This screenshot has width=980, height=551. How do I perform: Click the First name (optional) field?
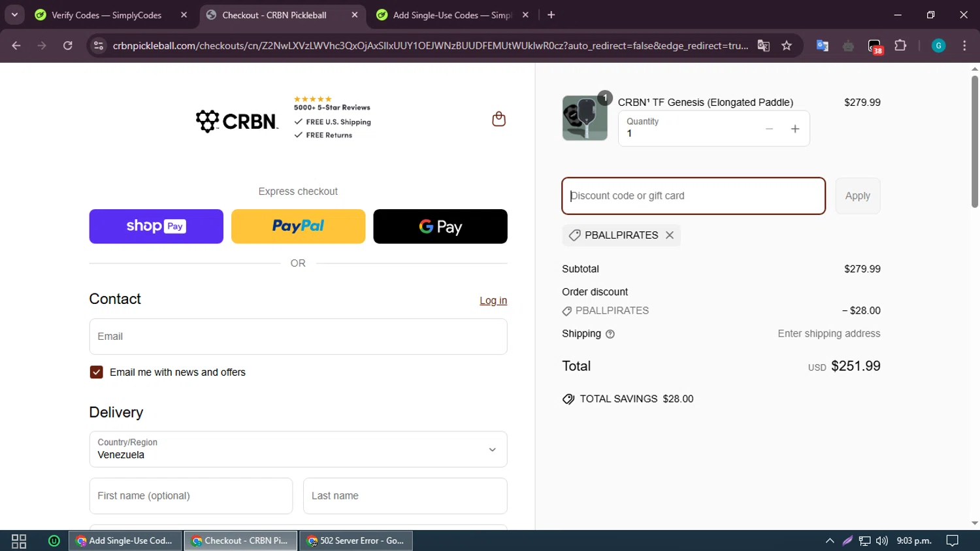pyautogui.click(x=191, y=496)
